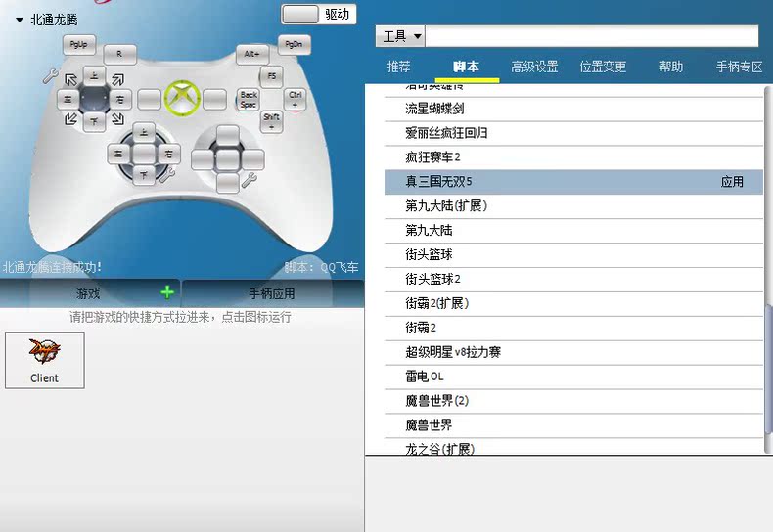Screen dimensions: 773x532
Task: Select the 街头篮球 script row
Action: [573, 254]
